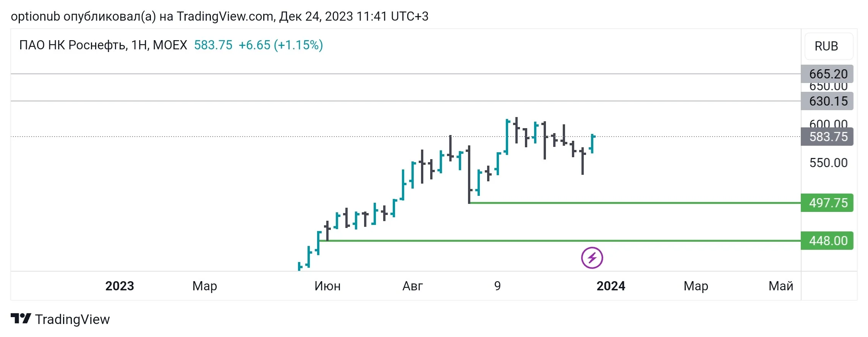Click the TradingView logo icon

[21, 319]
